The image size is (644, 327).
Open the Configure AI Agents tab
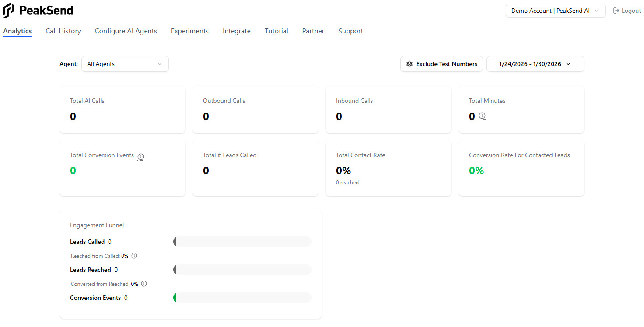click(x=126, y=31)
